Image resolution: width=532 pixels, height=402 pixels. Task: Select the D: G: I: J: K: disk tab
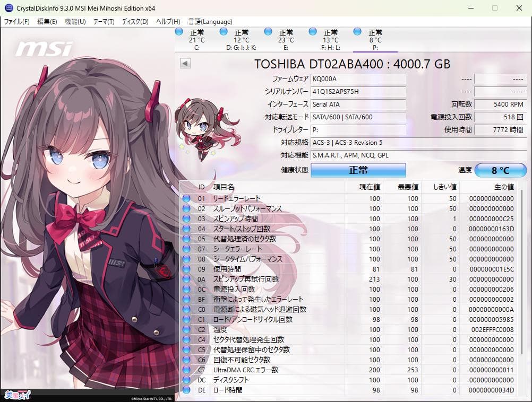click(241, 40)
